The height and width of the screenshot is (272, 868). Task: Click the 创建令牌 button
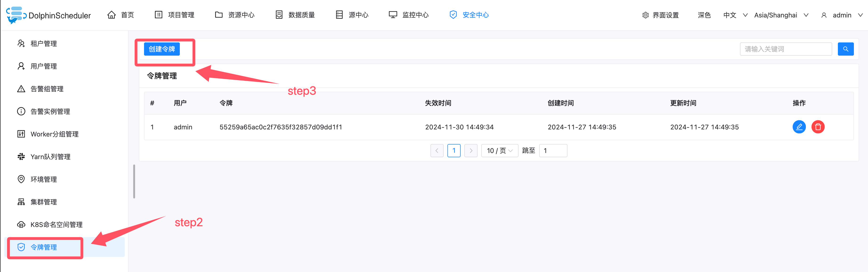[x=162, y=49]
